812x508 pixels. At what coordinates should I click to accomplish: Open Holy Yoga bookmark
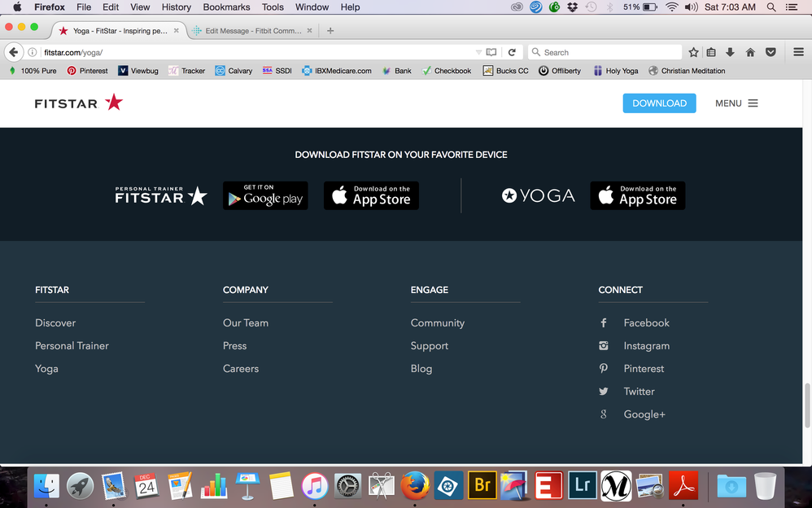[x=616, y=71]
